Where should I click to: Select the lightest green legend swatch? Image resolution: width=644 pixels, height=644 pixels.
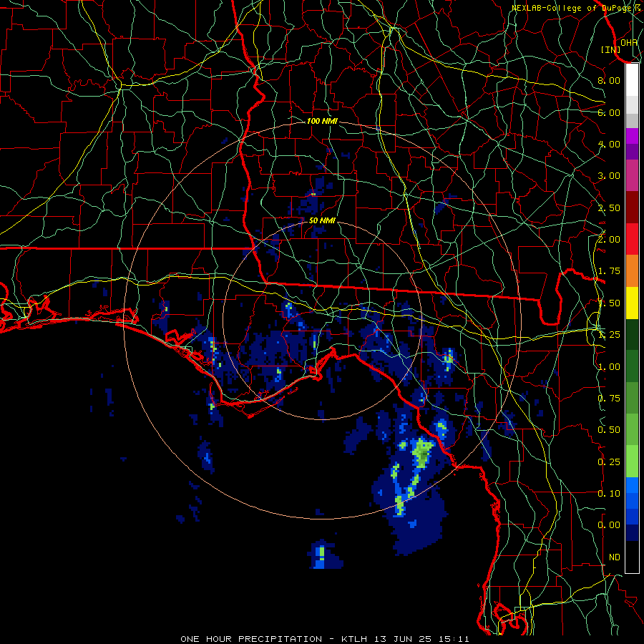point(632,462)
